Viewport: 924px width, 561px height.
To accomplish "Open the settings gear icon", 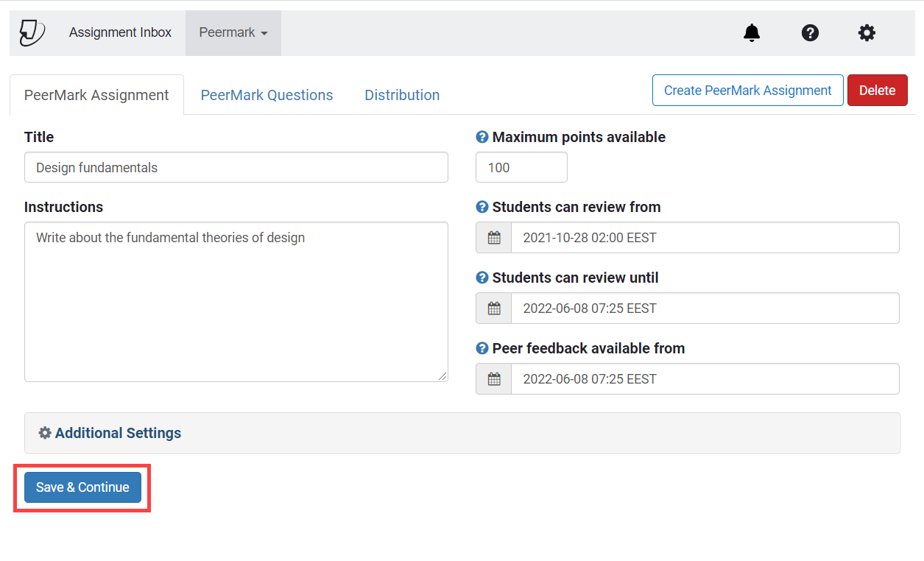I will tap(867, 33).
